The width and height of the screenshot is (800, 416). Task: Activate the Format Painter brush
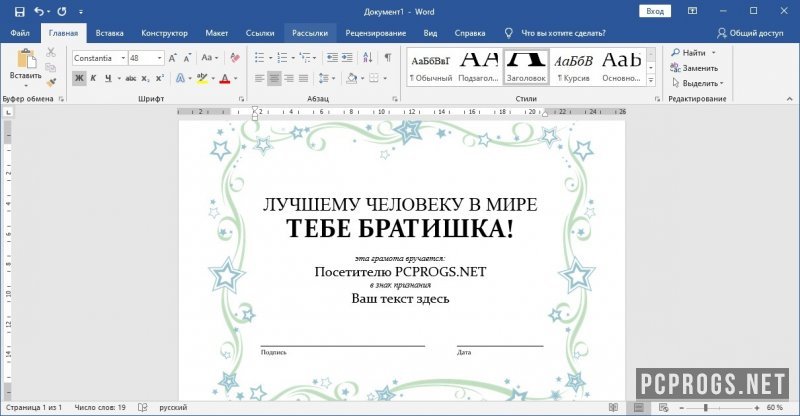pyautogui.click(x=51, y=82)
